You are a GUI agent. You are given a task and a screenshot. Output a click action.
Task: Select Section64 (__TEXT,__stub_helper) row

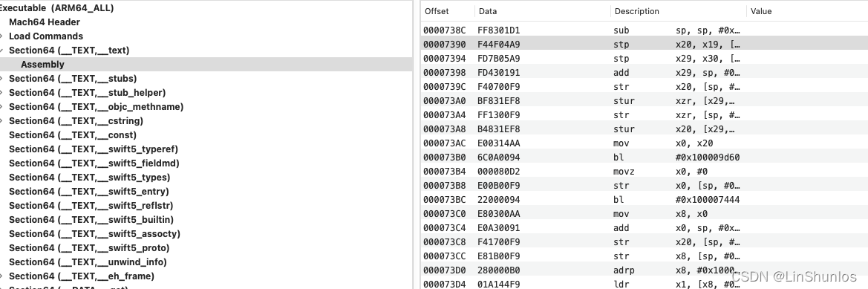[x=88, y=92]
